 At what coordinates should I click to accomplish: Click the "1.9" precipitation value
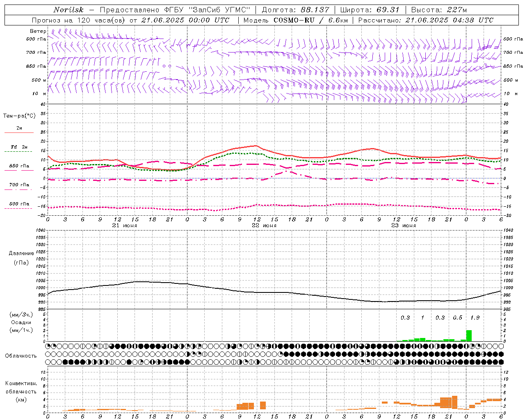(475, 318)
